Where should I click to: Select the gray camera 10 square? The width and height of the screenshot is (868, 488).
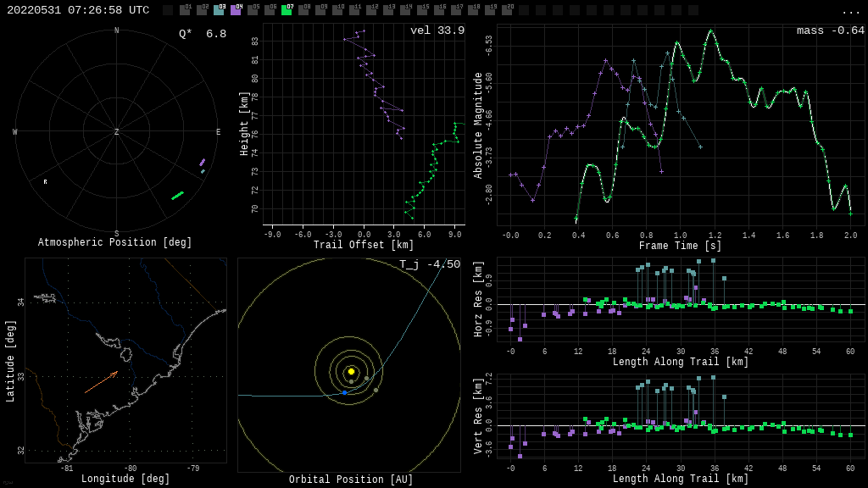click(337, 10)
